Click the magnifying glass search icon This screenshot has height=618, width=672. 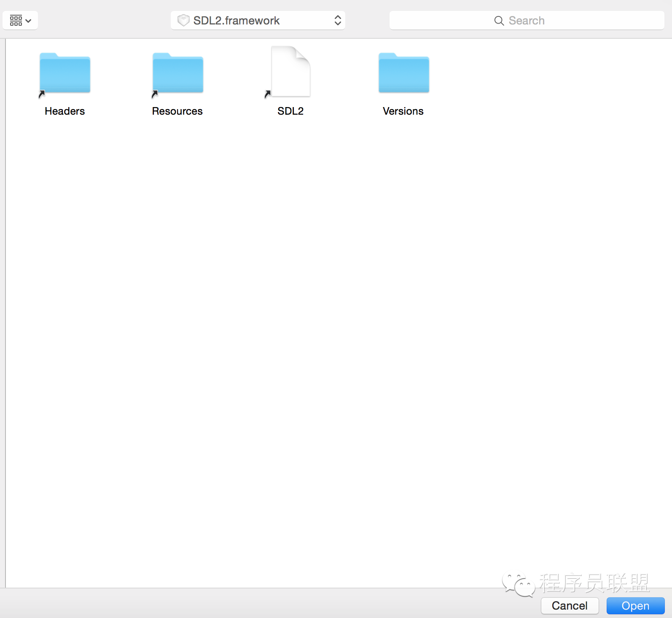pyautogui.click(x=499, y=21)
